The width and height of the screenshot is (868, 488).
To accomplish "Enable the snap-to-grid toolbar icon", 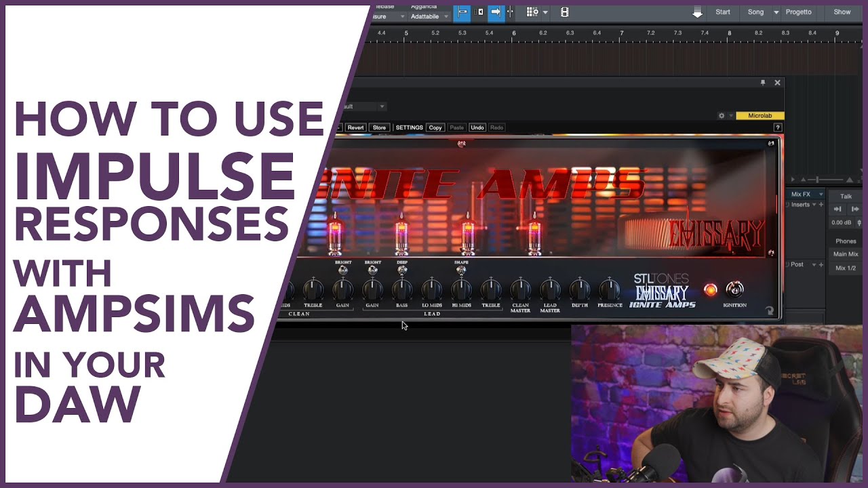I will (x=462, y=12).
